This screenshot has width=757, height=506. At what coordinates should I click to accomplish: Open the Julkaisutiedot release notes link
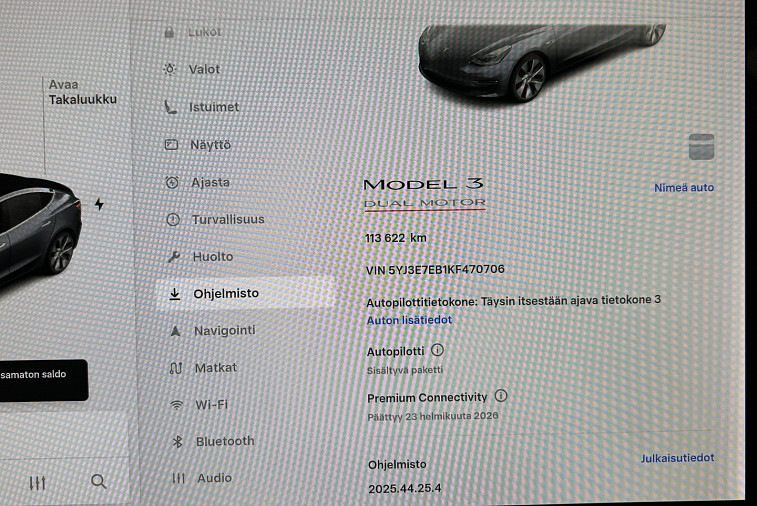(677, 458)
